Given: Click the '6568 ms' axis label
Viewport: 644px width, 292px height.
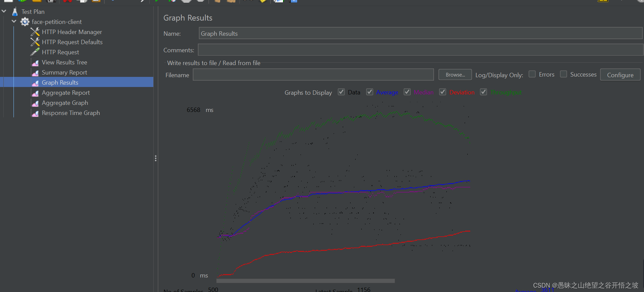Looking at the screenshot, I should click(200, 110).
